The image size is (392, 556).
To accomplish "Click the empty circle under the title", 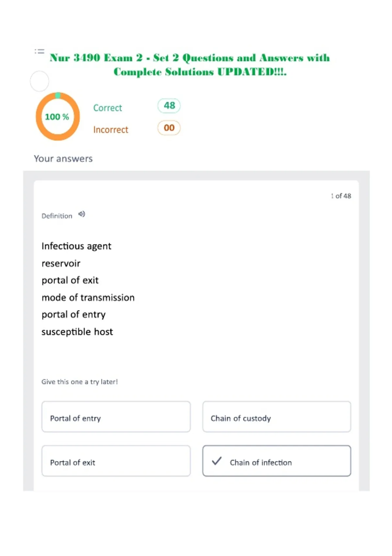I will click(40, 81).
